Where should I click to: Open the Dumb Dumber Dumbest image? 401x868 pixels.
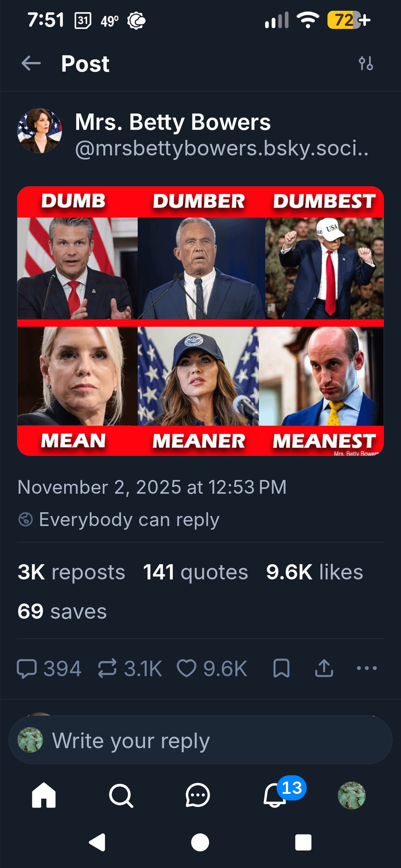200,321
